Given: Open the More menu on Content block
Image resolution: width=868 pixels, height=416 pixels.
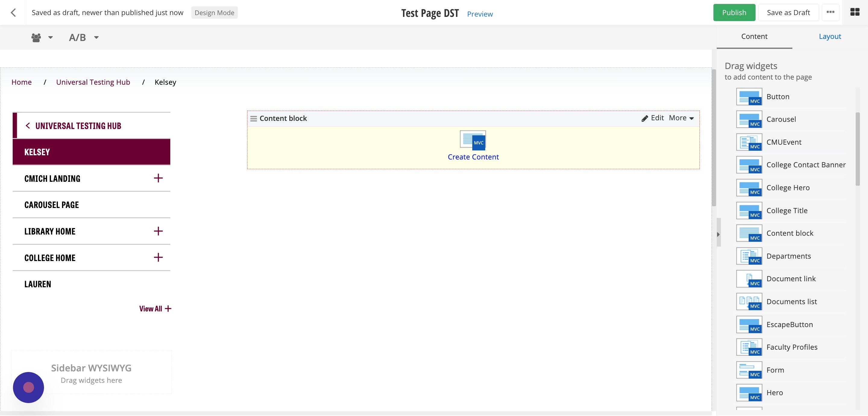Looking at the screenshot, I should coord(681,118).
